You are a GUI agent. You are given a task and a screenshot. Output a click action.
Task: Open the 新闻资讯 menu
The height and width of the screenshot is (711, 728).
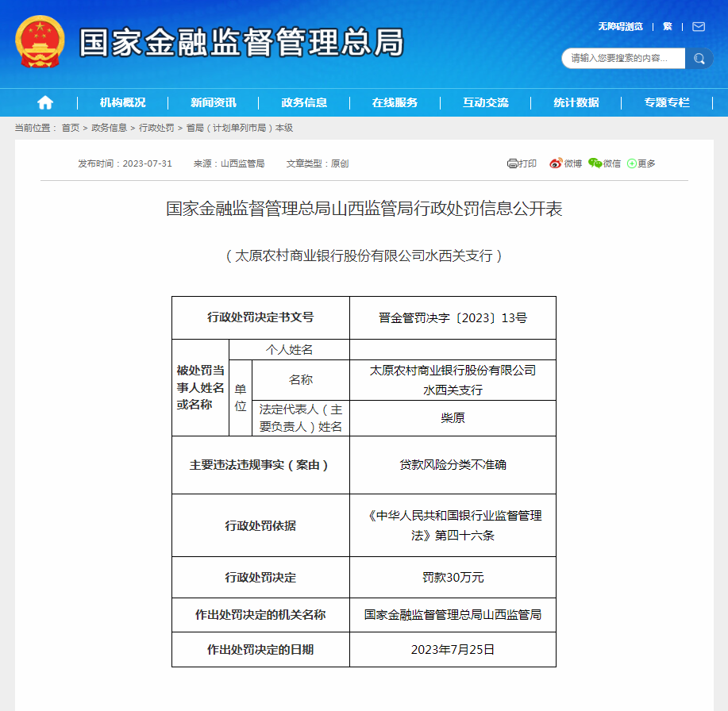tap(213, 102)
